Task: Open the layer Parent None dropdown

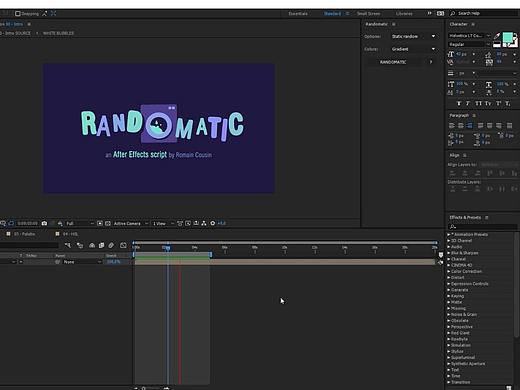Action: point(82,262)
